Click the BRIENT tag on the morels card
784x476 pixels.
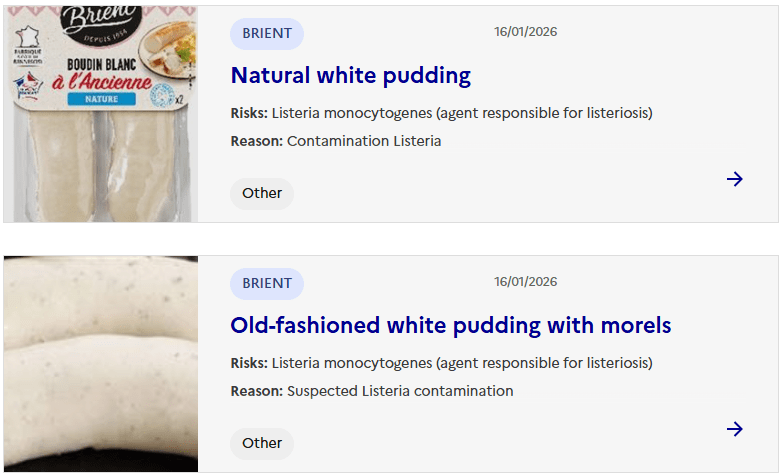coord(267,283)
